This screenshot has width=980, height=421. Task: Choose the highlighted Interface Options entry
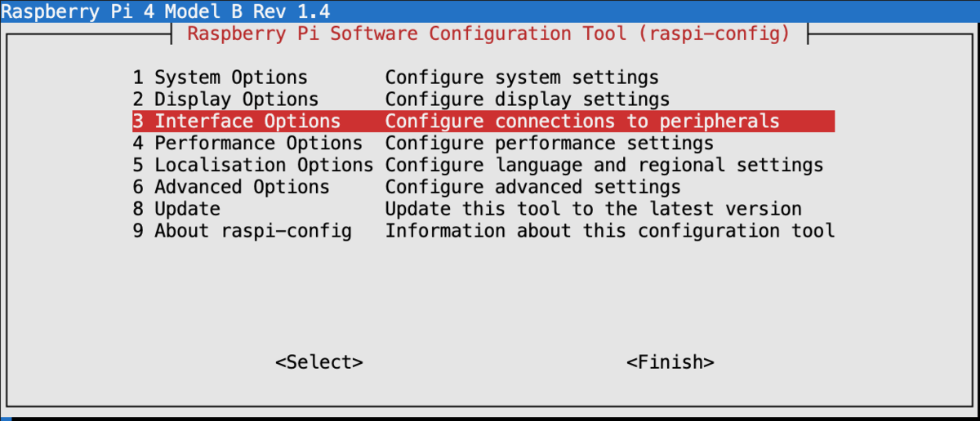(x=237, y=122)
